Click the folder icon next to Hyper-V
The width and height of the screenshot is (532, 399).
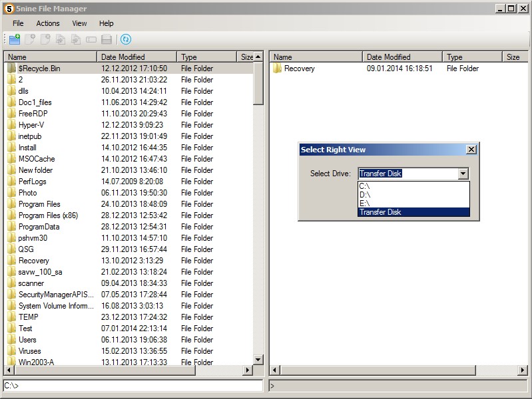tap(11, 125)
